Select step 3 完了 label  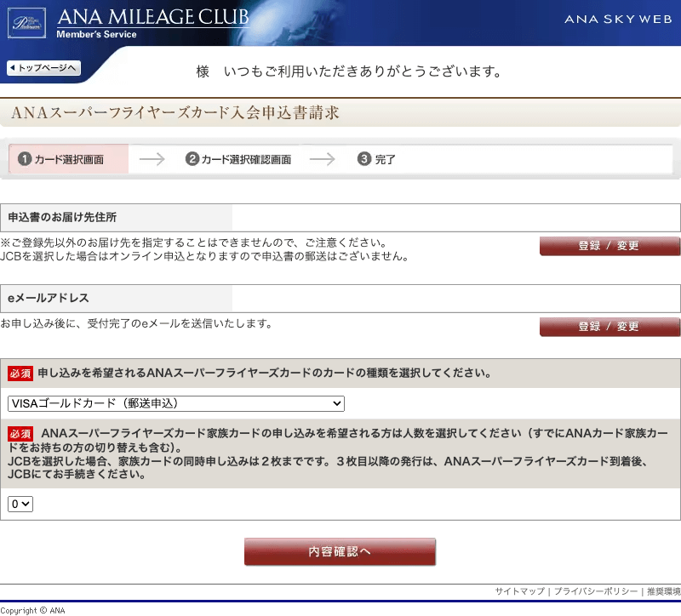click(376, 159)
